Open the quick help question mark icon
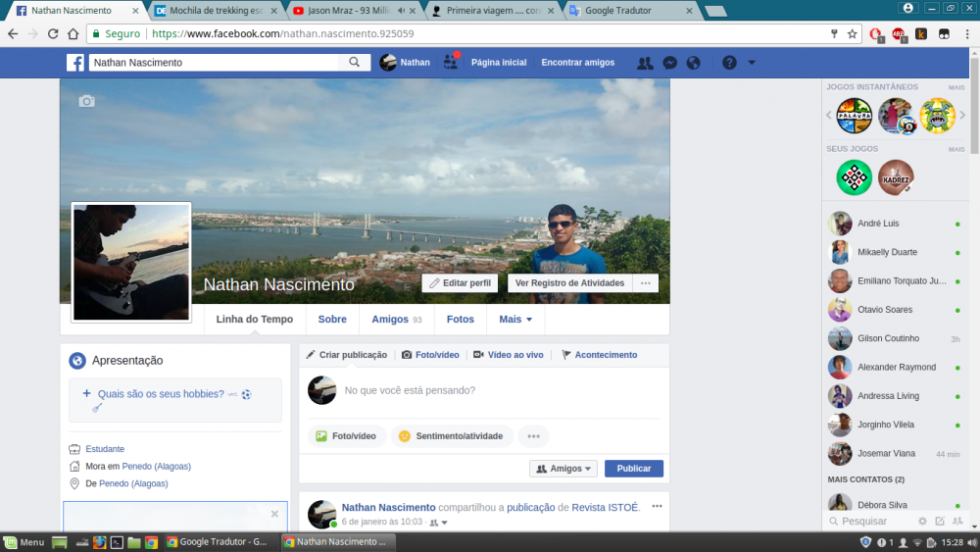Image resolution: width=980 pixels, height=552 pixels. pos(729,63)
